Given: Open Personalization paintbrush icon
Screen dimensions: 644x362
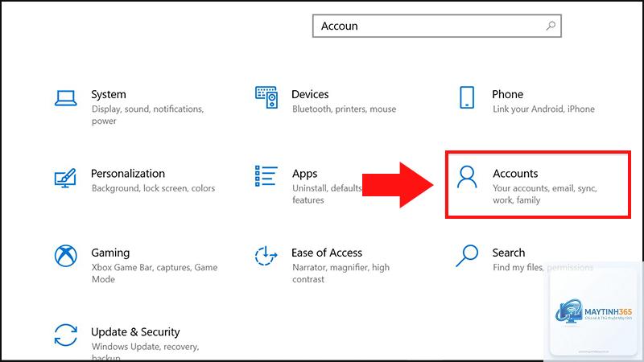Looking at the screenshot, I should [x=65, y=178].
